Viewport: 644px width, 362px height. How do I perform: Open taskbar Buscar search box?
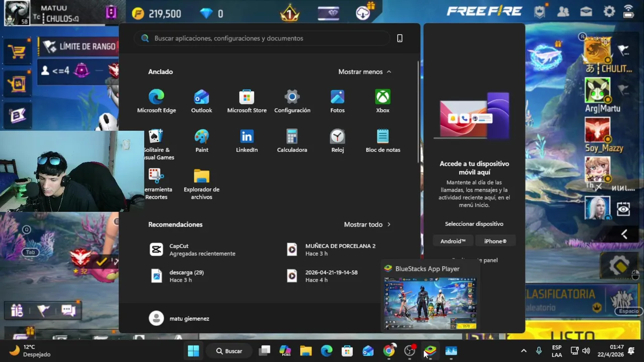click(x=230, y=351)
